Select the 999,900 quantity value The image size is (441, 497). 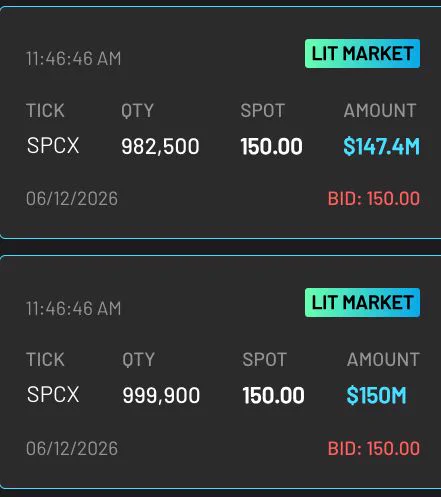[161, 396]
